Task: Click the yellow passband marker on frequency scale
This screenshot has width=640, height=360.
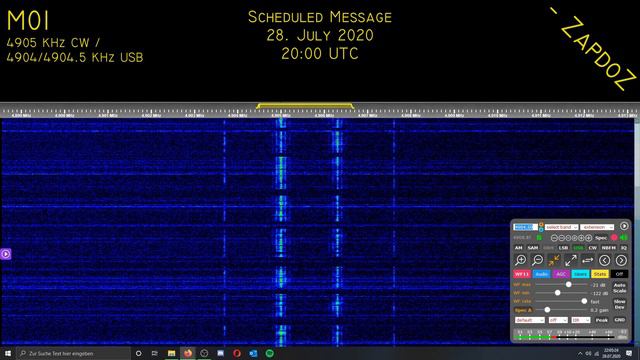Action: [x=305, y=106]
